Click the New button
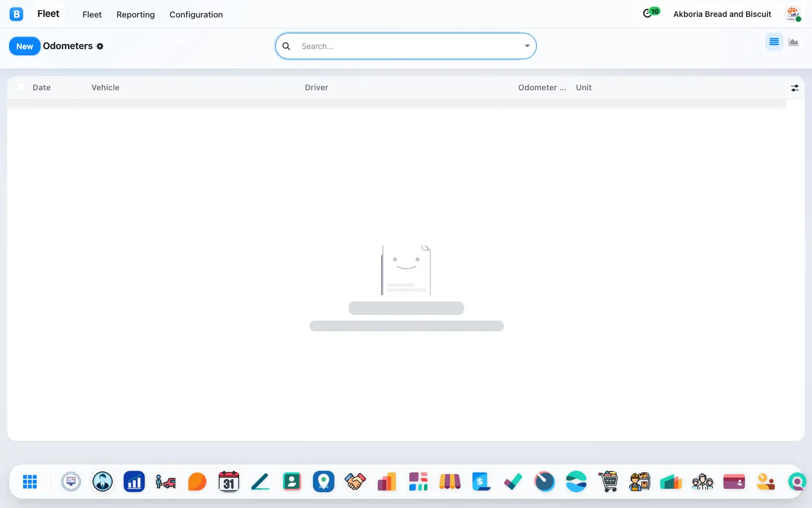 (25, 46)
